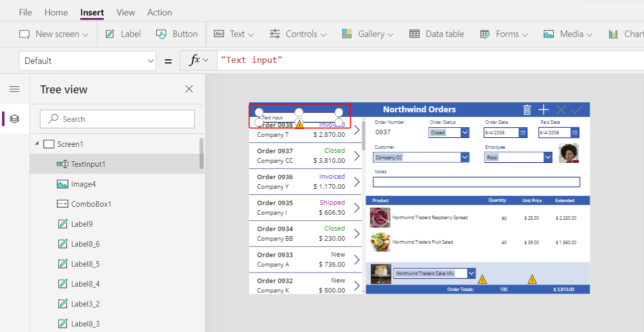The height and width of the screenshot is (332, 644).
Task: Open the Forms dropdown
Action: tap(504, 34)
